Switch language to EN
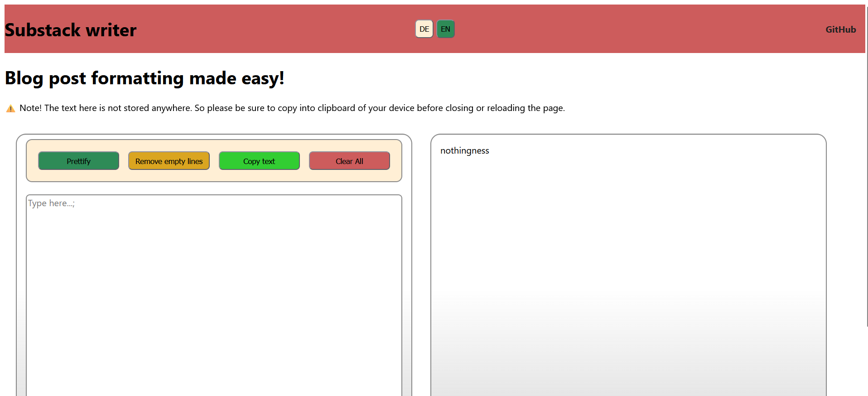The image size is (868, 396). tap(445, 29)
